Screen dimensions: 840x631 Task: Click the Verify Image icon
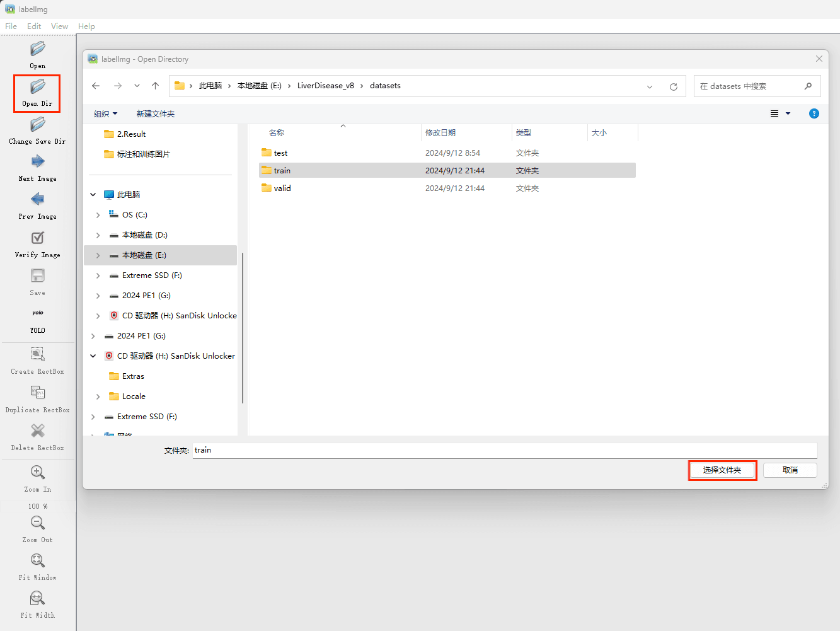(38, 238)
